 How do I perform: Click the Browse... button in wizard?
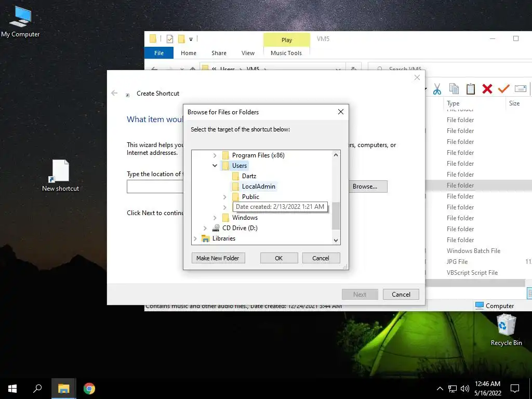(367, 187)
